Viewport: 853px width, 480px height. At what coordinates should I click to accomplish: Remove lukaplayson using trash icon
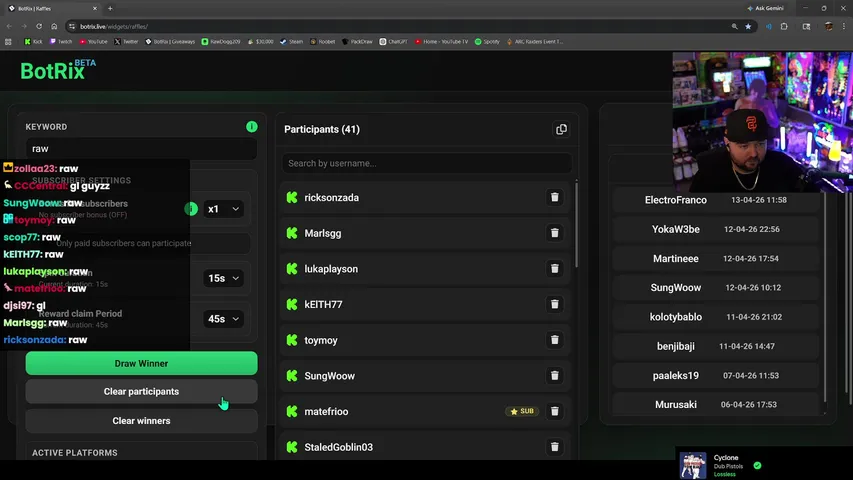[554, 269]
